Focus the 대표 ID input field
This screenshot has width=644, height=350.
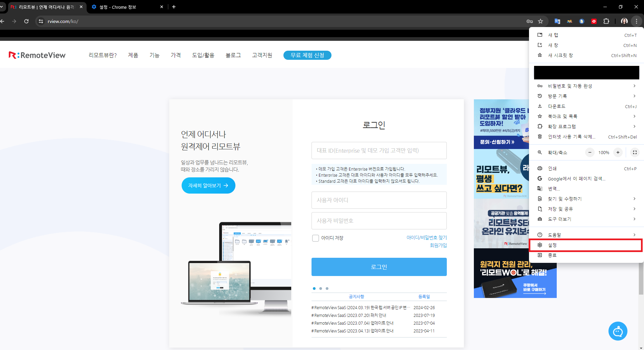point(379,150)
